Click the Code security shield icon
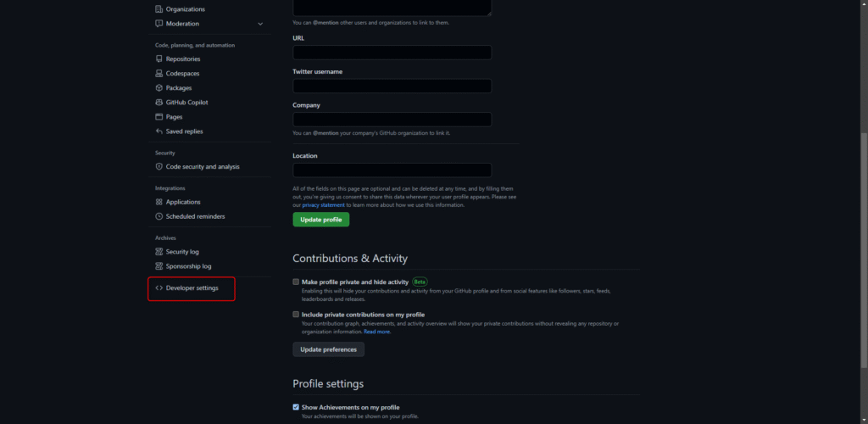The image size is (868, 424). click(x=159, y=167)
